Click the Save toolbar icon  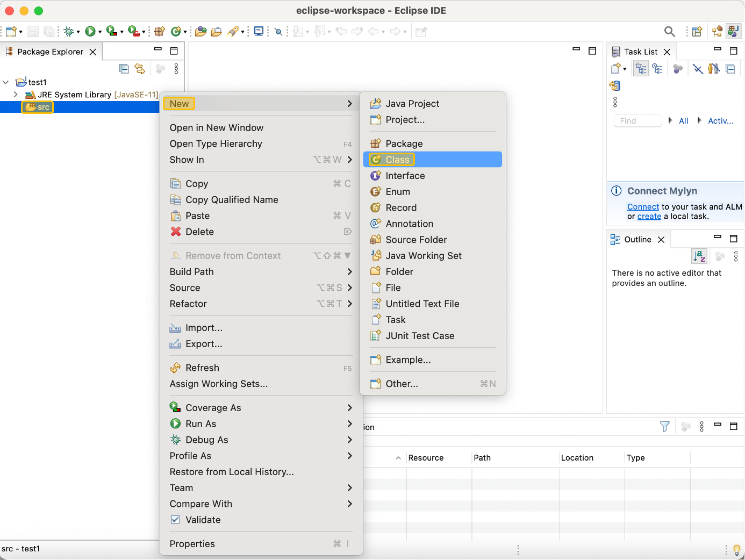coord(33,32)
